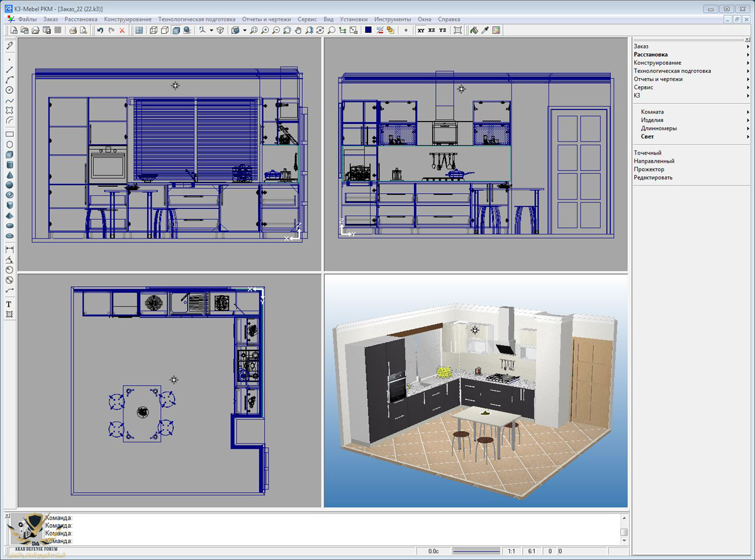Select the torus solid tool
The height and width of the screenshot is (560, 755).
[10, 195]
